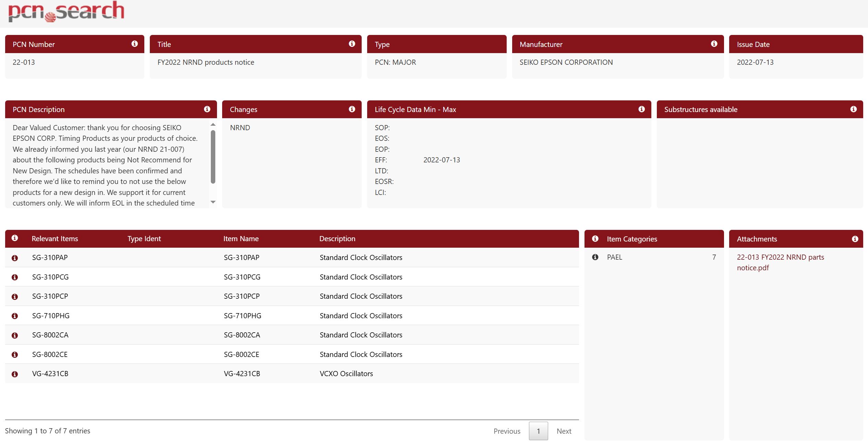
Task: Go to page 1 in pagination
Action: pos(538,431)
